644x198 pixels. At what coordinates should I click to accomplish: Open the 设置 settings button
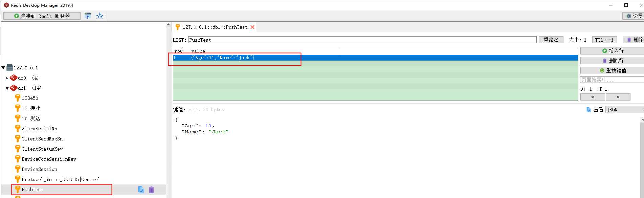click(633, 16)
